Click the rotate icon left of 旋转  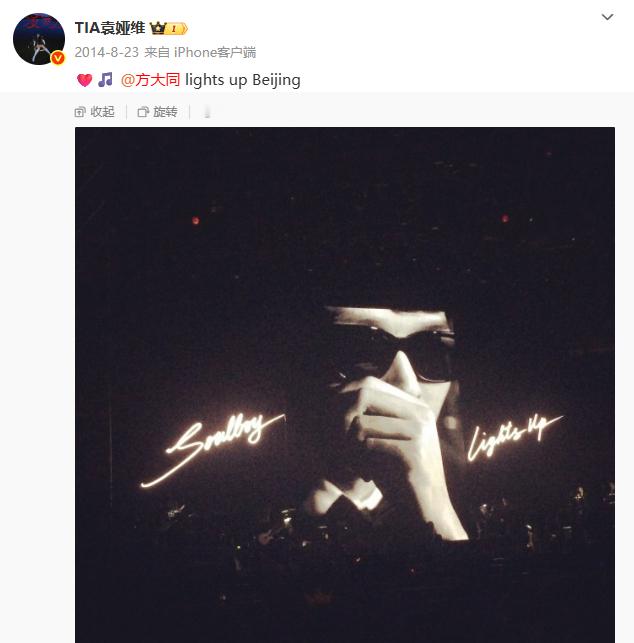click(x=143, y=112)
